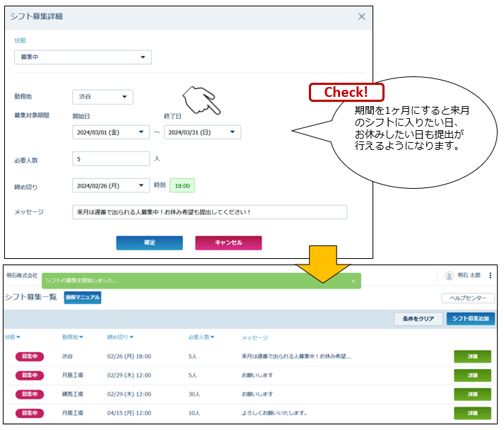Screen dimensions: 504x430
Task: Dismiss the green notification banner
Action: tap(353, 281)
